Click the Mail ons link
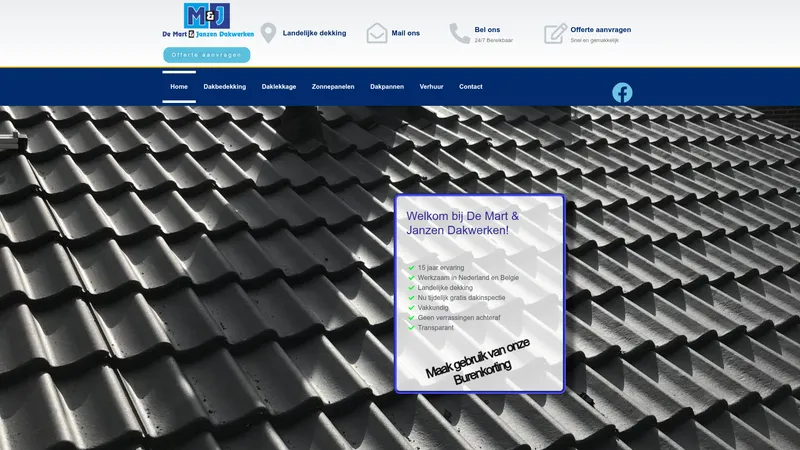 406,33
